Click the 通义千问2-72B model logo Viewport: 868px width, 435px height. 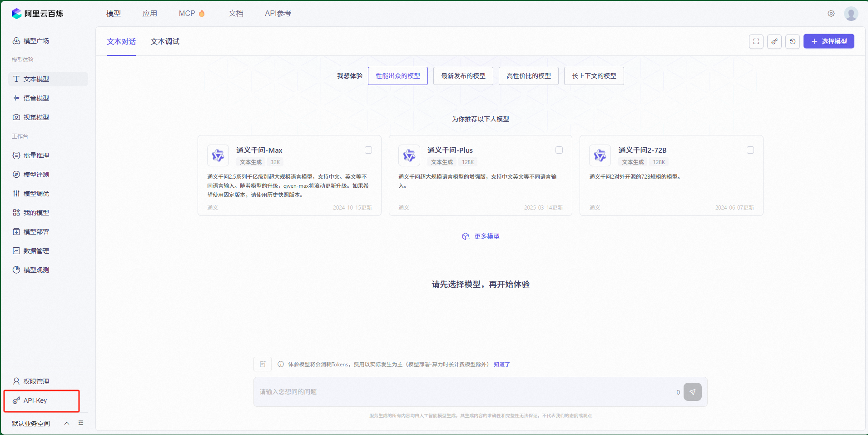click(600, 155)
